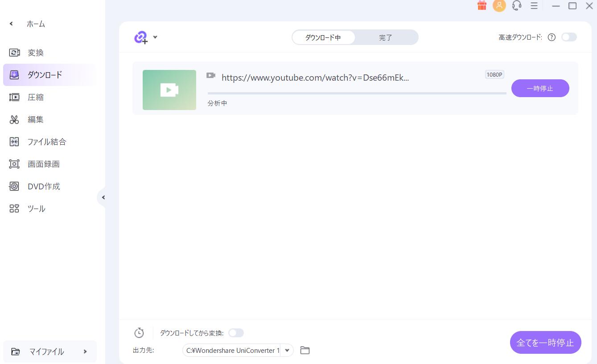
Task: Go to ホーム in the sidebar
Action: [x=36, y=24]
